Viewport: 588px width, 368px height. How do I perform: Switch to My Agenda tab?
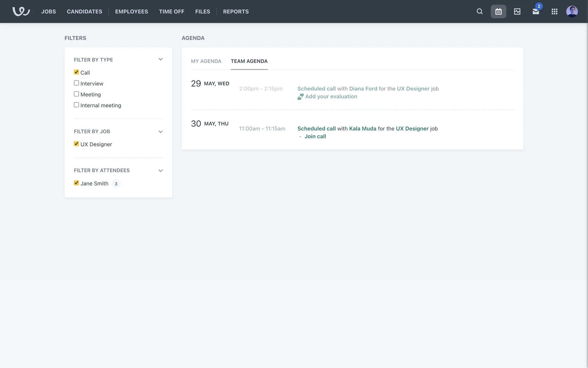point(206,61)
